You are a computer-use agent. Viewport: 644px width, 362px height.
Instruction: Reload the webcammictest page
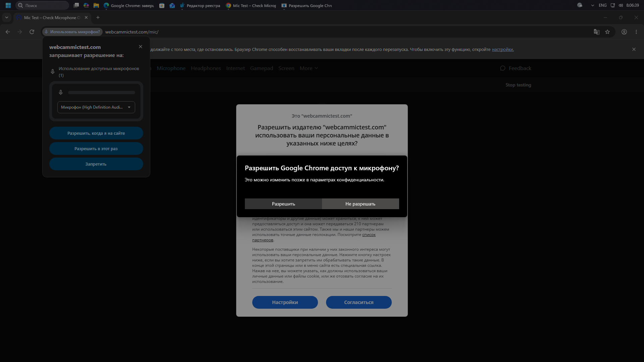[32, 32]
